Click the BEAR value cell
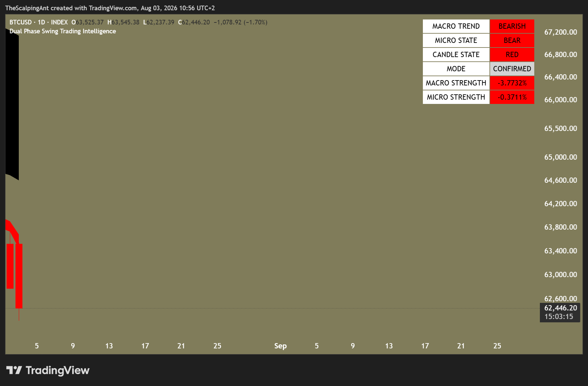 click(512, 40)
